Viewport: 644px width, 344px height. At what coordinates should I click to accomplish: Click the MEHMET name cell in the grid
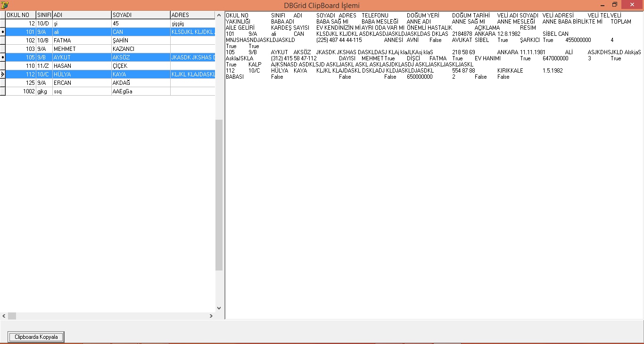(x=82, y=49)
